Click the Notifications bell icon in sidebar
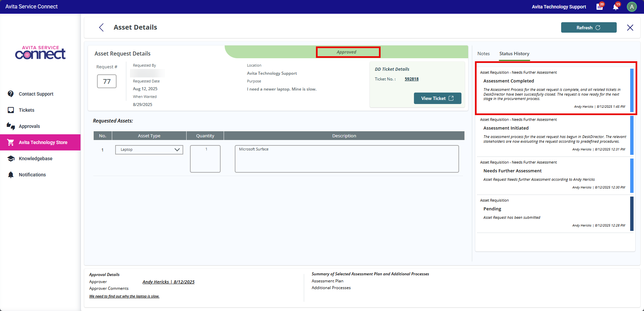644x311 pixels. [x=11, y=175]
